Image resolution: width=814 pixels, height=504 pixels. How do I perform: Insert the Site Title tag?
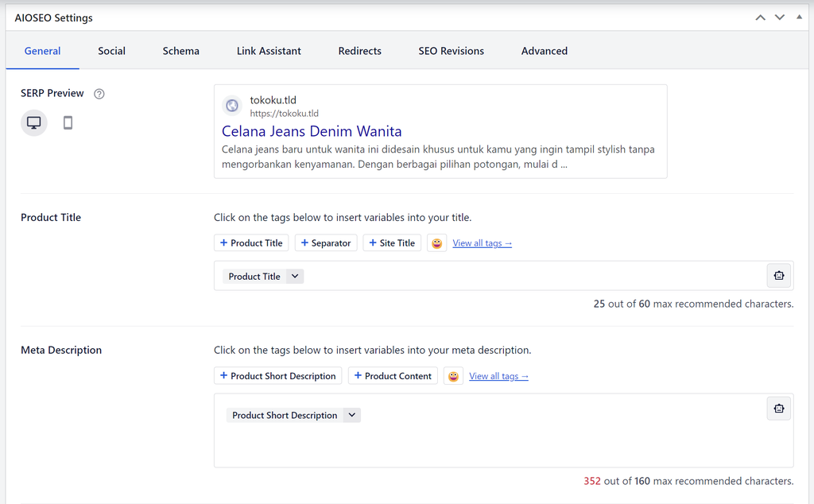(x=392, y=242)
